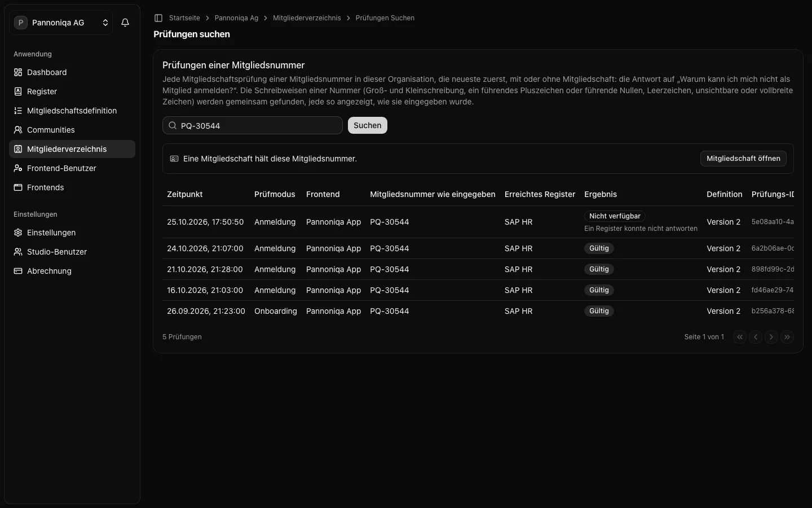Jump to the last results page

click(787, 337)
